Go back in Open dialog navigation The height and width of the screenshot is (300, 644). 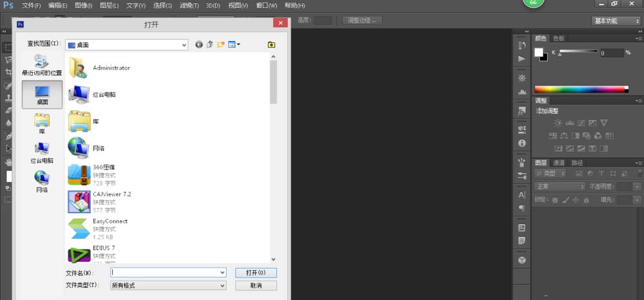(199, 44)
